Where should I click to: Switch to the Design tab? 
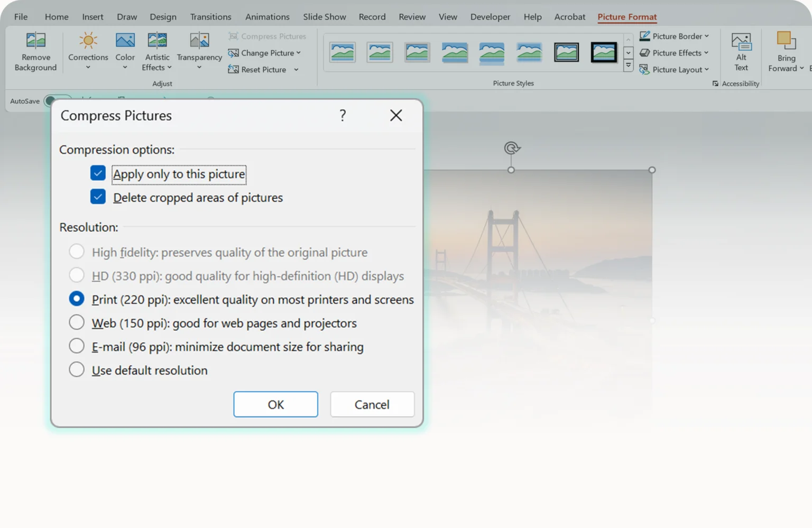click(163, 16)
